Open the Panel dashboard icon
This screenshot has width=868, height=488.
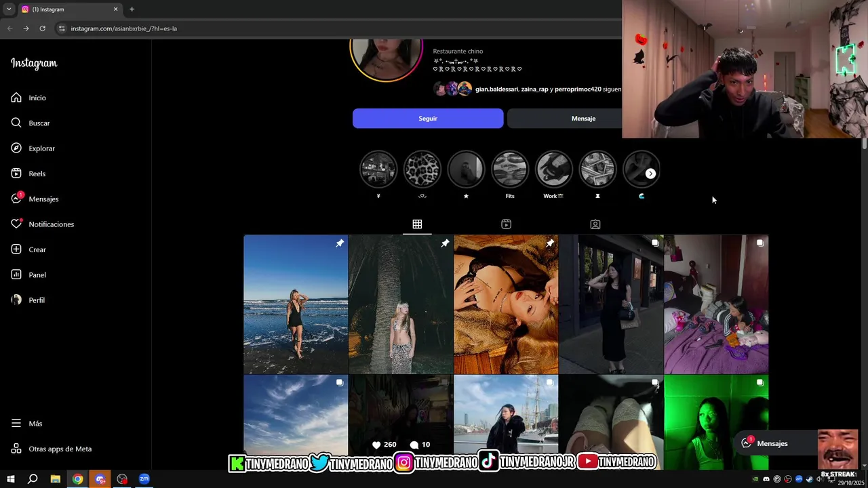click(x=16, y=274)
